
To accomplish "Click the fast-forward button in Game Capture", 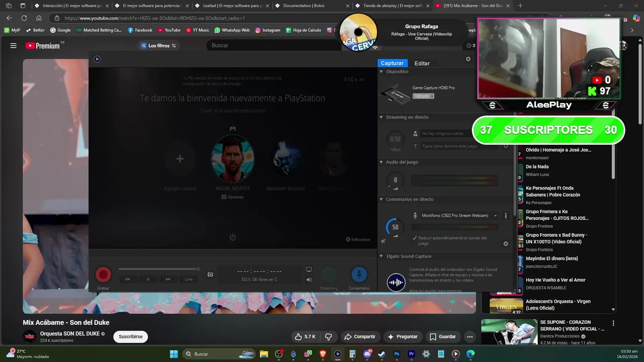I will click(x=168, y=279).
